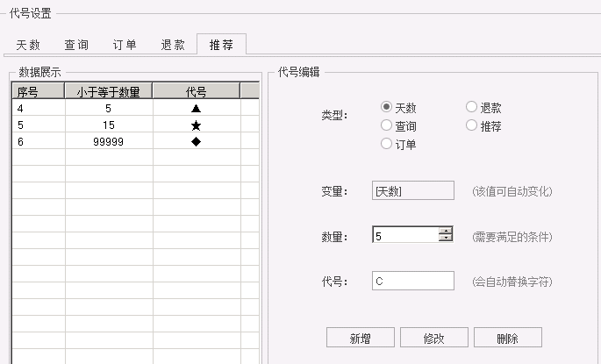Switch to the 查询 tab
This screenshot has width=601, height=364.
pyautogui.click(x=76, y=45)
